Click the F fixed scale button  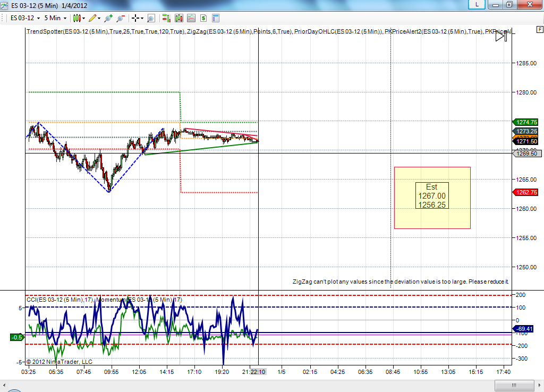(x=540, y=30)
